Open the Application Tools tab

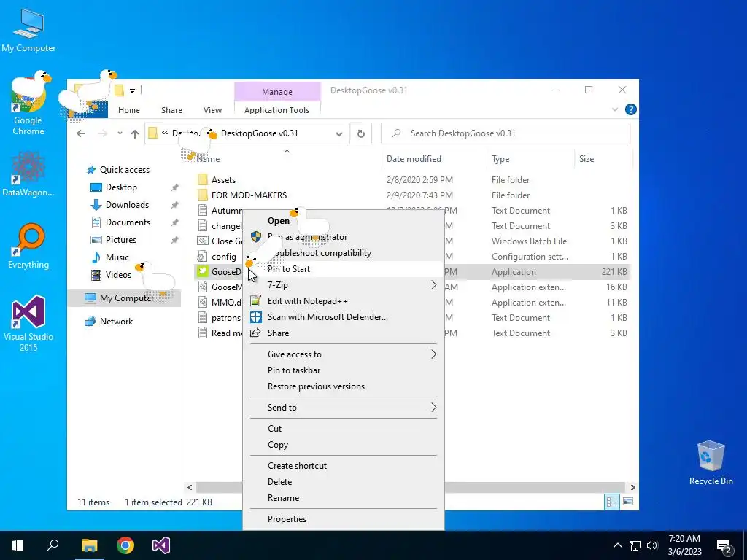point(276,110)
